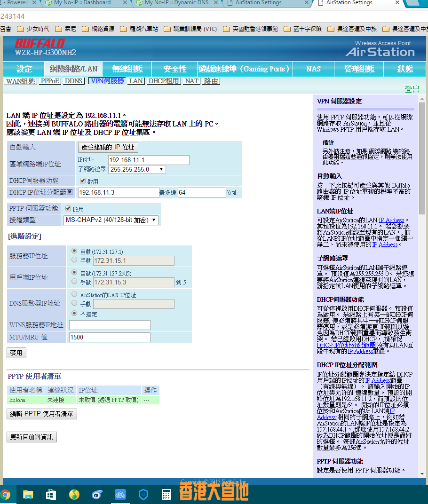Select 自動 for 服務器IP位址
428x504 pixels.
pyautogui.click(x=74, y=251)
